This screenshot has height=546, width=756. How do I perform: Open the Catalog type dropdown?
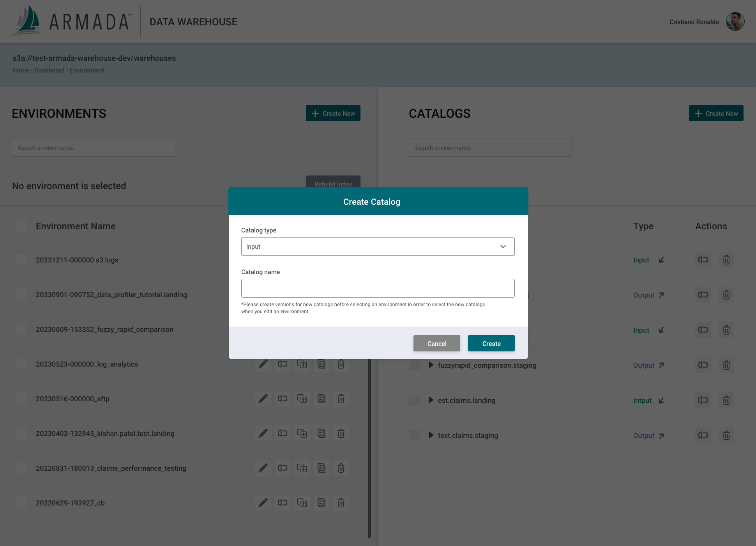(378, 246)
